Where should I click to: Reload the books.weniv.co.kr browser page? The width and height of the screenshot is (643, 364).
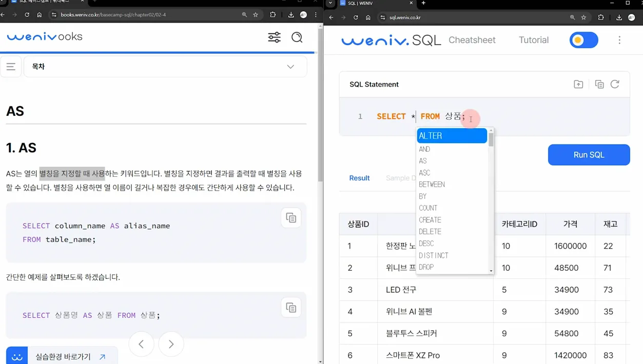tap(27, 15)
